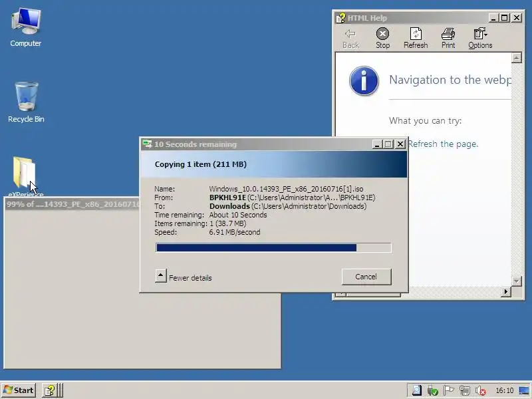Cancel the file copy operation

pyautogui.click(x=366, y=277)
